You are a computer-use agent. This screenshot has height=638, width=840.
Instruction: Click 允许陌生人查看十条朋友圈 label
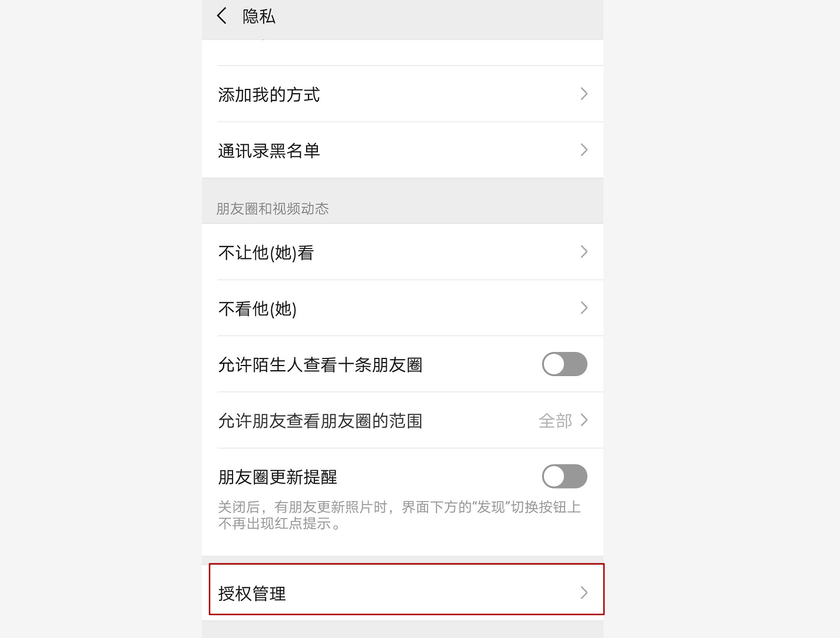click(x=320, y=365)
